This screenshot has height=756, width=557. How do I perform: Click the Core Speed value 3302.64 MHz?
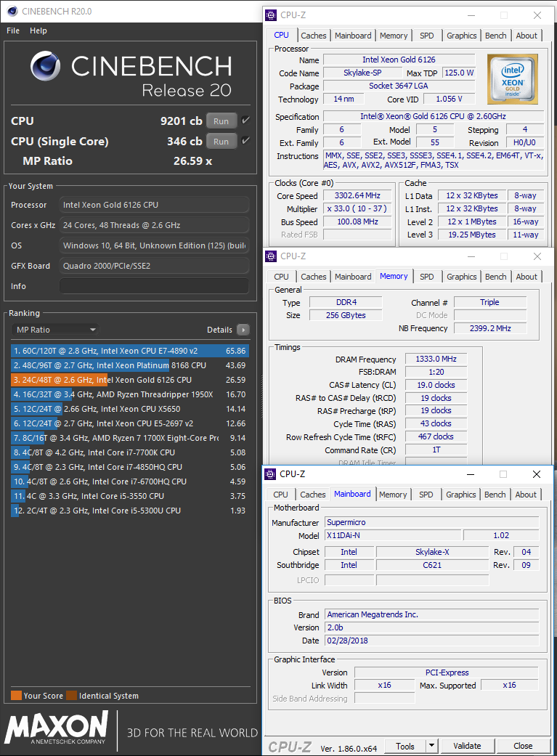(x=357, y=196)
